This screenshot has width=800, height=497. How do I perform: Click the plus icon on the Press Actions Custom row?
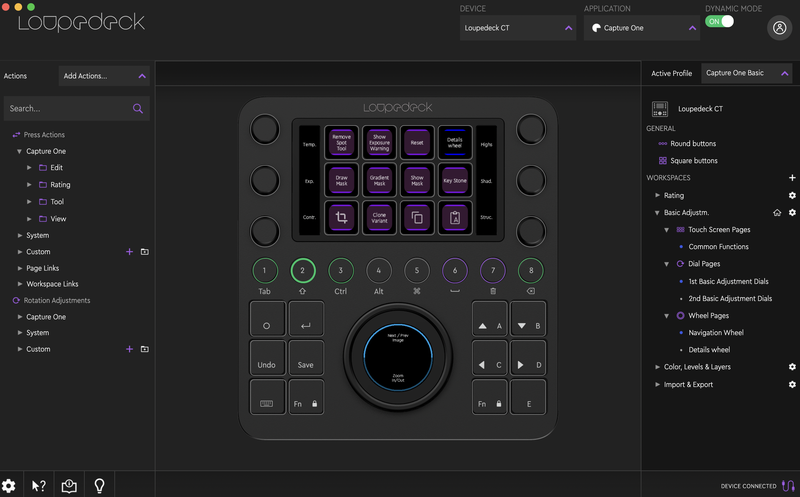coord(130,252)
